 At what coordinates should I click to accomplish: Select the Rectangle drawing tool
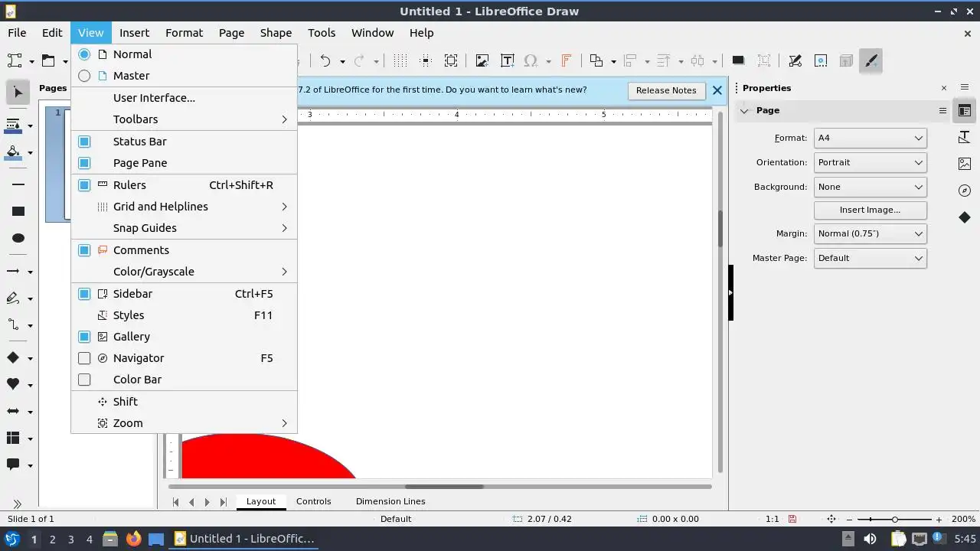18,211
